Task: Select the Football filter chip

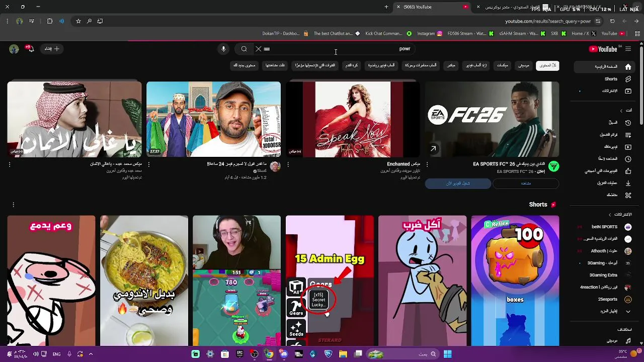Action: pyautogui.click(x=352, y=65)
